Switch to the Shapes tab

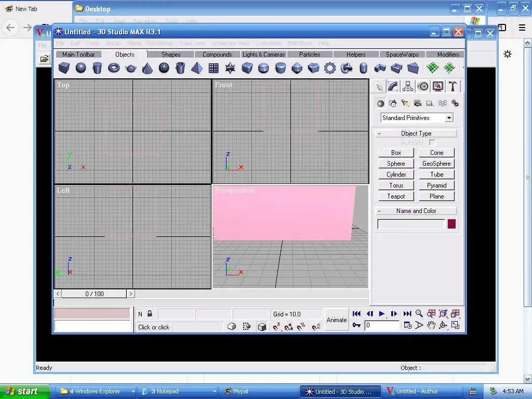click(171, 54)
